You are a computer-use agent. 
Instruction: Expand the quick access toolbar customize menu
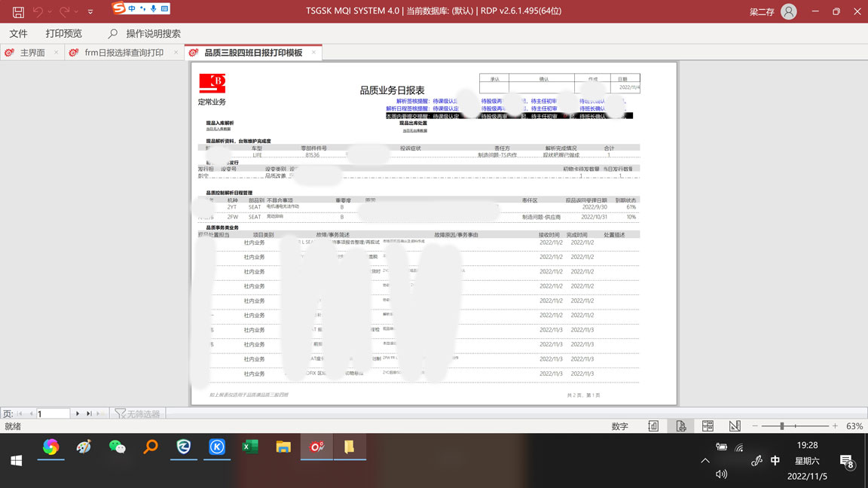click(x=90, y=11)
